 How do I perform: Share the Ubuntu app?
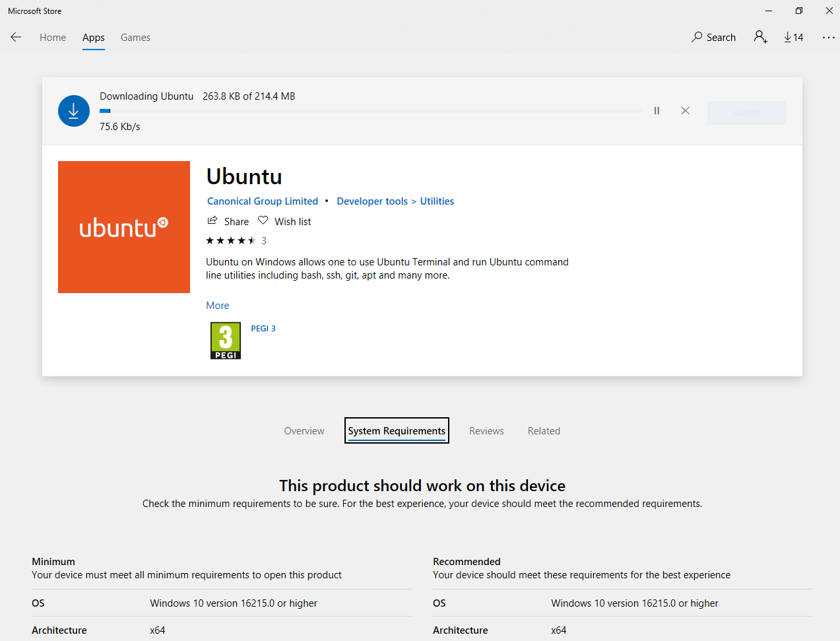pyautogui.click(x=228, y=221)
